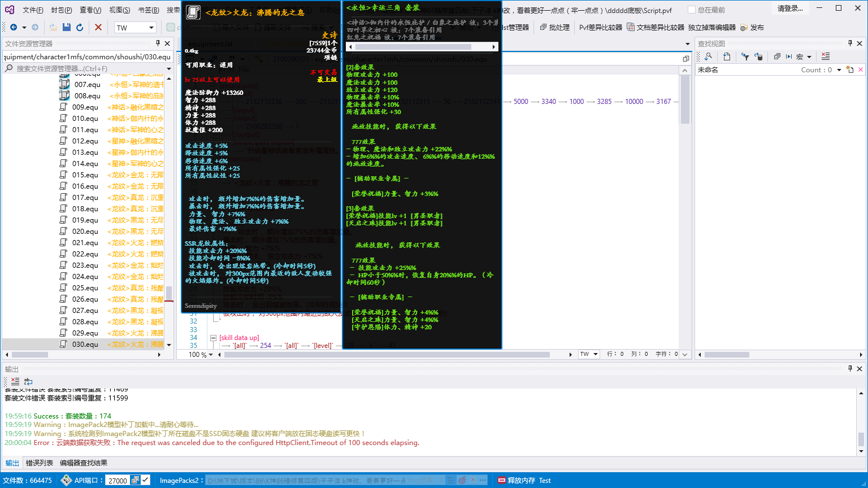This screenshot has width=868, height=488.
Task: Click the clear list icon in 查找视图
Action: [826, 56]
